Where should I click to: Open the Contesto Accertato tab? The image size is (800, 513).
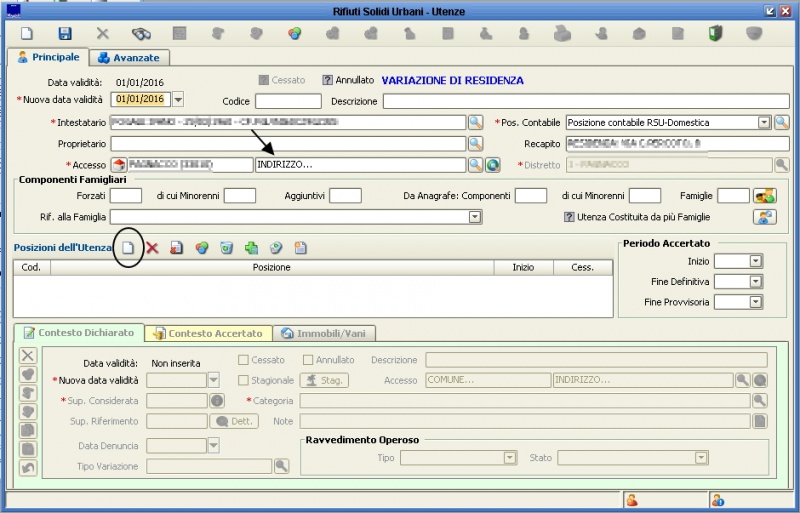tap(208, 333)
